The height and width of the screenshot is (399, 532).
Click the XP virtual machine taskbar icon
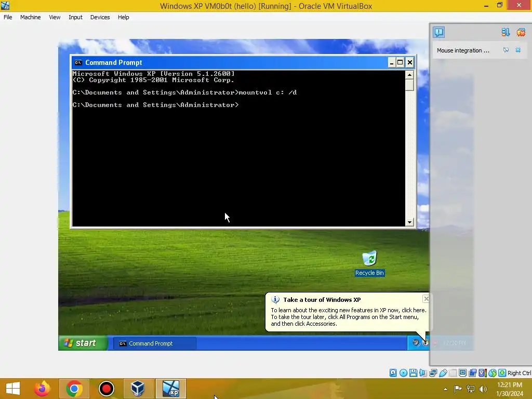click(170, 389)
